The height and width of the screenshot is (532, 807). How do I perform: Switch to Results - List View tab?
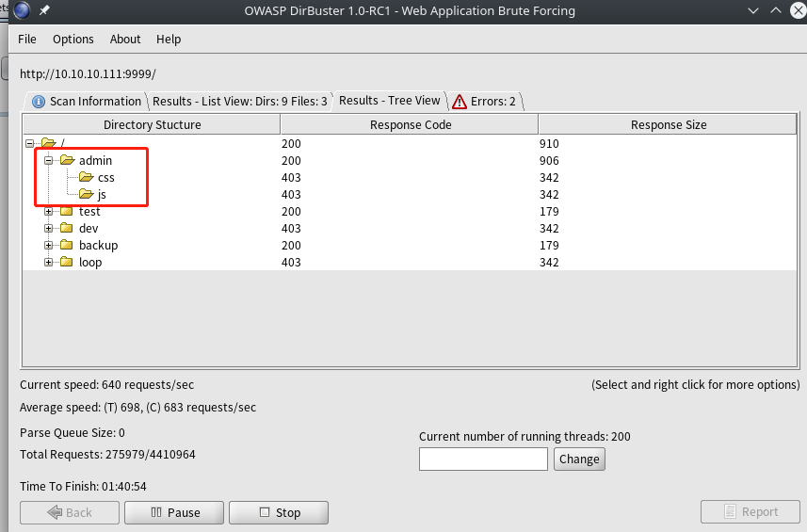[240, 101]
